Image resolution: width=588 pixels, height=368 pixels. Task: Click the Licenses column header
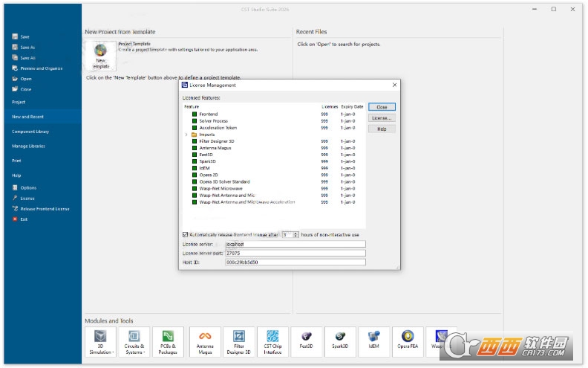(329, 106)
